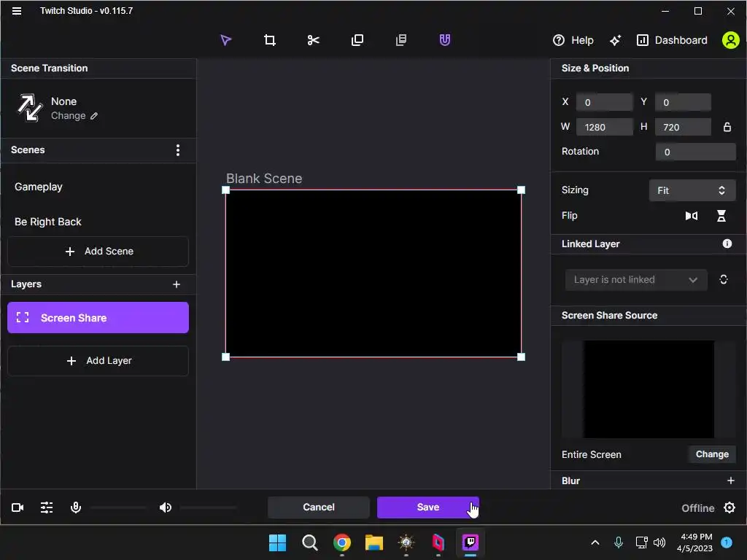Click the Add Layer button
The image size is (747, 560).
[x=98, y=360]
